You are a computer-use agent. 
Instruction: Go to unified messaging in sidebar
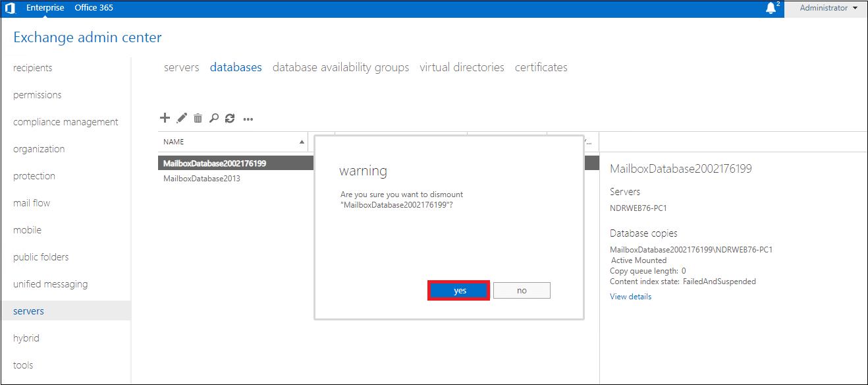click(50, 284)
